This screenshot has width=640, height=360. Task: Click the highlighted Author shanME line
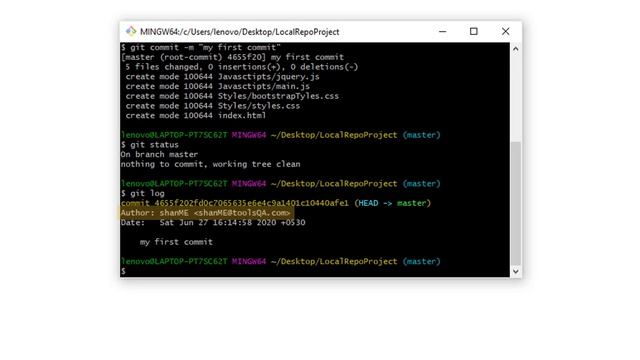(206, 213)
